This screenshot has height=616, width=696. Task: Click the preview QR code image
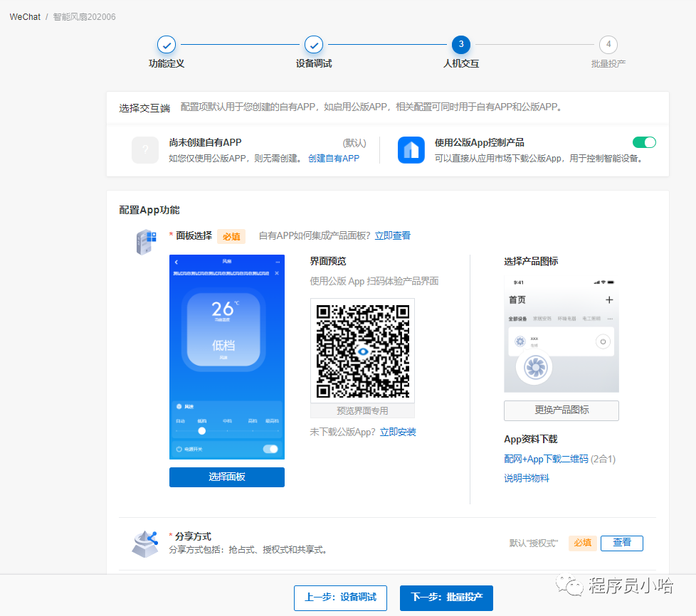point(362,351)
